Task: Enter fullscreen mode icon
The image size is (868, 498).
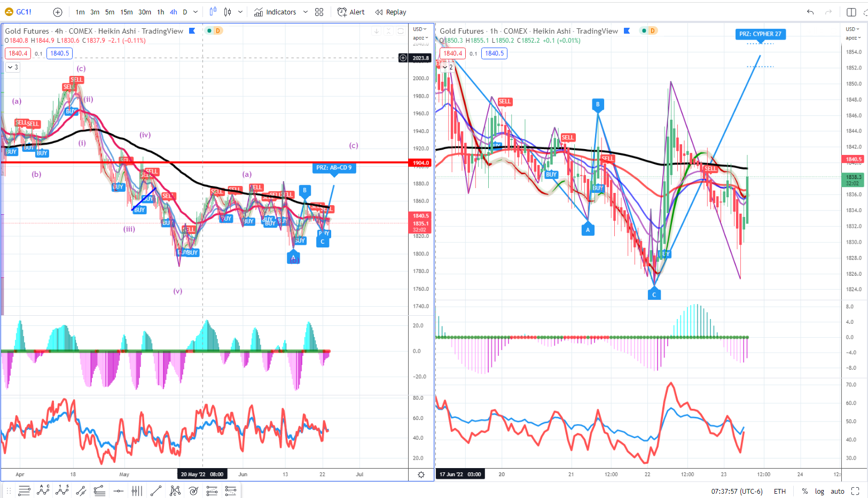Action: point(855,491)
